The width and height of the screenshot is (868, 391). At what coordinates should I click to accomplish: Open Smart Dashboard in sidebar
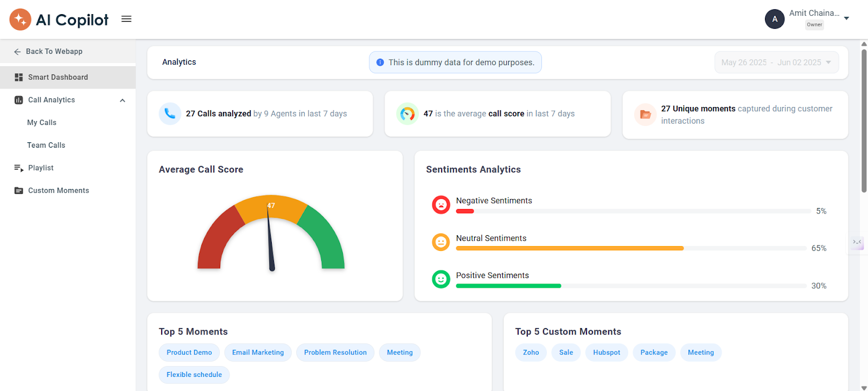coord(68,77)
